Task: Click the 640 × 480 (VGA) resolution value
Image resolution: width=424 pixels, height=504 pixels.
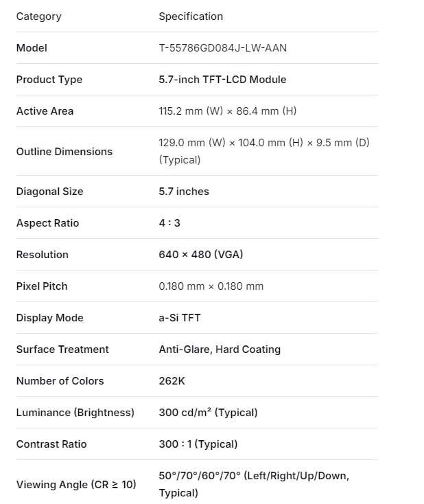Action: tap(201, 255)
